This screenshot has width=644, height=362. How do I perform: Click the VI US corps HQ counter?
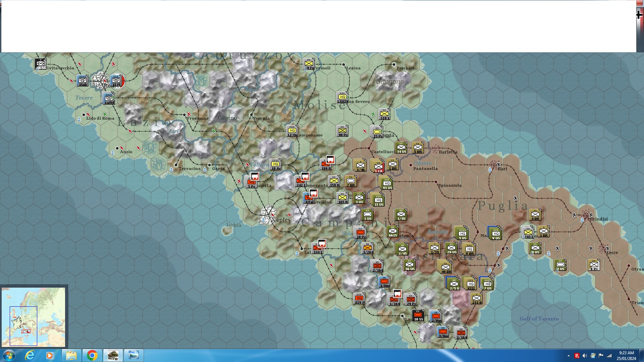[x=387, y=184]
